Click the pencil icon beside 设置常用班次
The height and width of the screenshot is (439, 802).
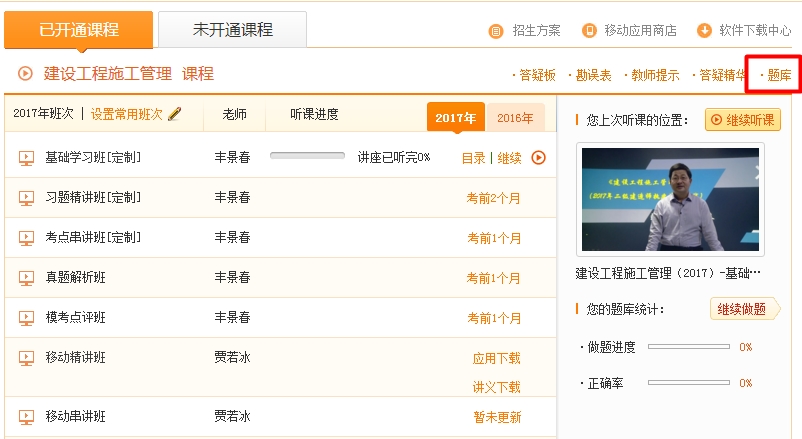pyautogui.click(x=176, y=114)
